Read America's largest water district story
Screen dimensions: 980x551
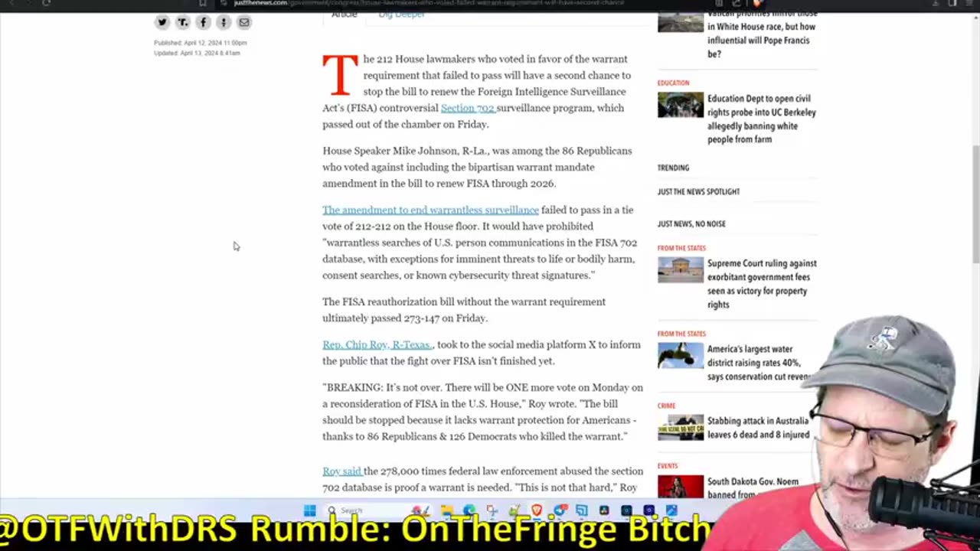(758, 363)
